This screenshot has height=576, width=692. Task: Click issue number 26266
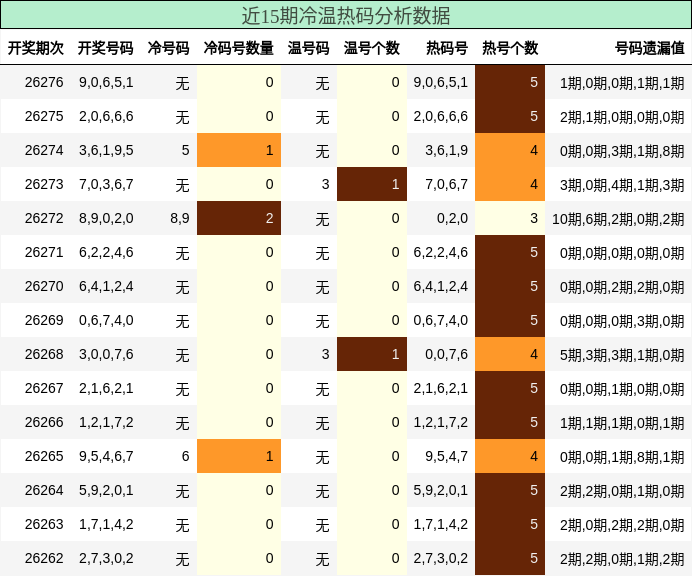(44, 422)
